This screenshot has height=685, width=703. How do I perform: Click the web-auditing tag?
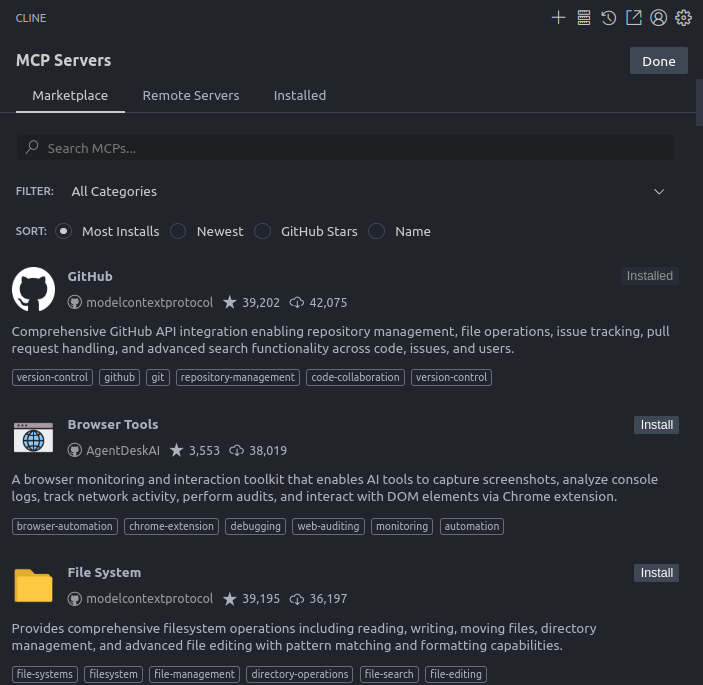point(328,526)
